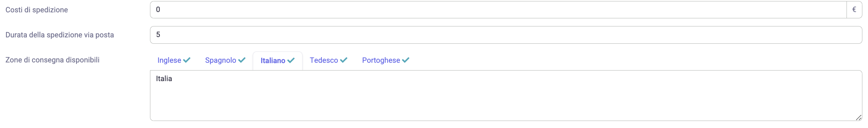868x128 pixels.
Task: Click the checkmark icon next to Spagnolo
Action: click(x=242, y=60)
